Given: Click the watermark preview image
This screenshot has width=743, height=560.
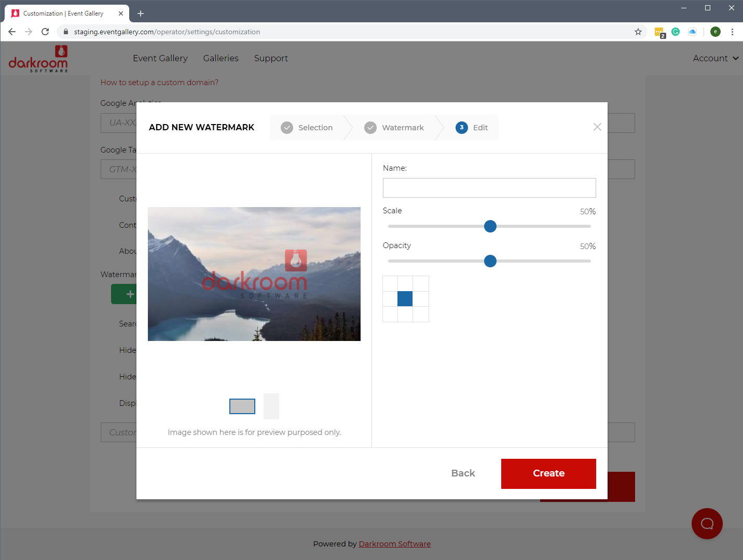Looking at the screenshot, I should coord(254,274).
